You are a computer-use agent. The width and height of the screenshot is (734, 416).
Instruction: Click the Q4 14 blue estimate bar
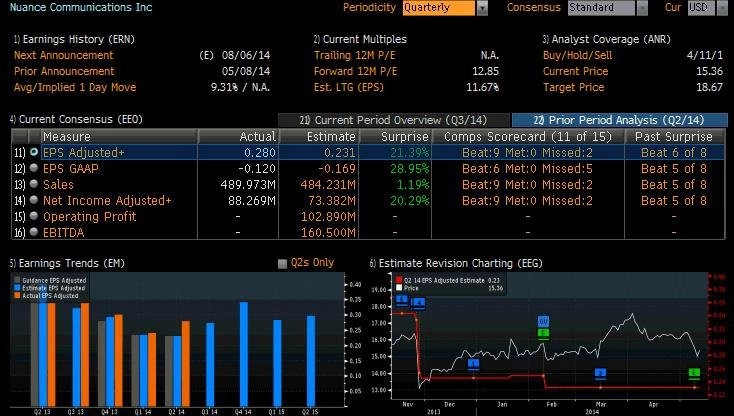tap(244, 354)
